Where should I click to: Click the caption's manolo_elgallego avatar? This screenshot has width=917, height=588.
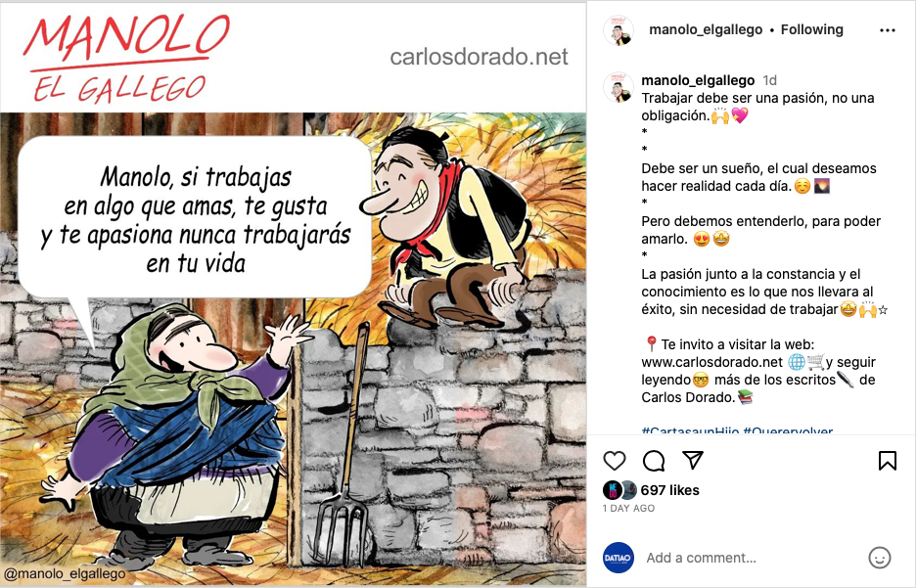point(619,87)
